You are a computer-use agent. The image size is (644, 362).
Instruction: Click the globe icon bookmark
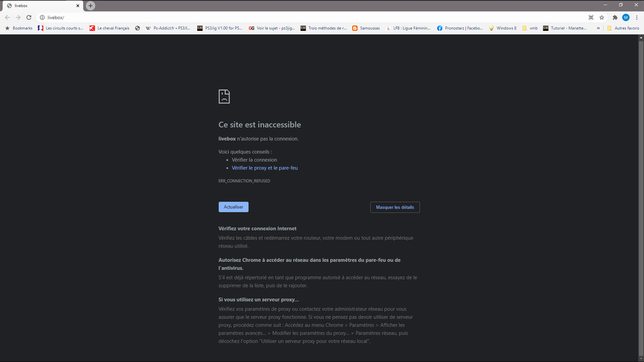[137, 28]
